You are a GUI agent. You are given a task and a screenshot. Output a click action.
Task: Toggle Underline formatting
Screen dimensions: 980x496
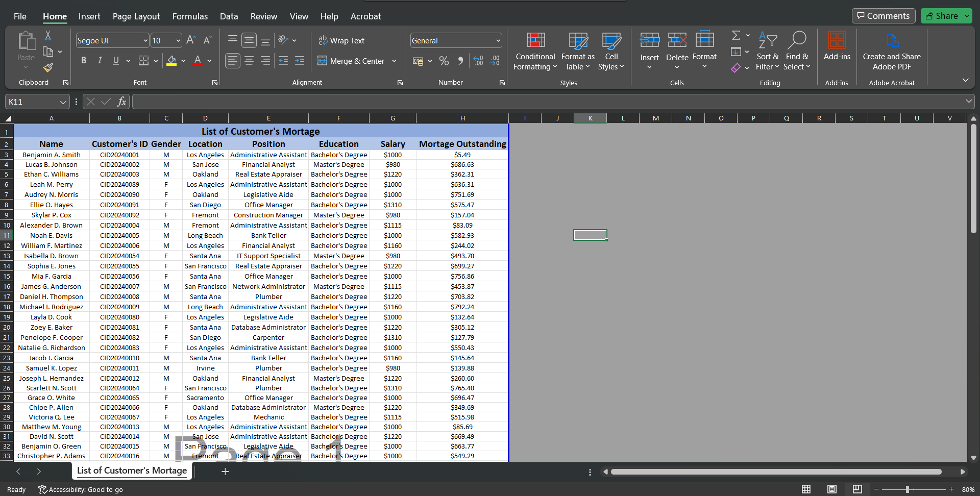click(116, 61)
